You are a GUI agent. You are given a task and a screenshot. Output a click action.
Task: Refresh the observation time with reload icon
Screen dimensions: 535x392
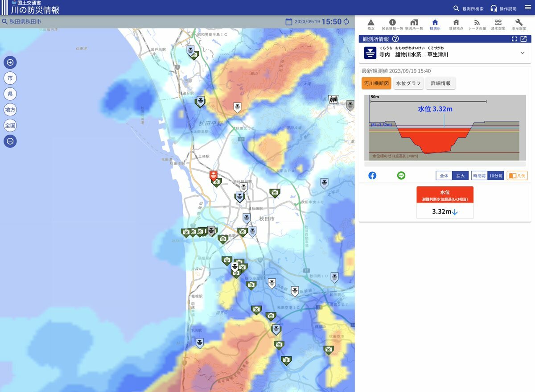346,22
